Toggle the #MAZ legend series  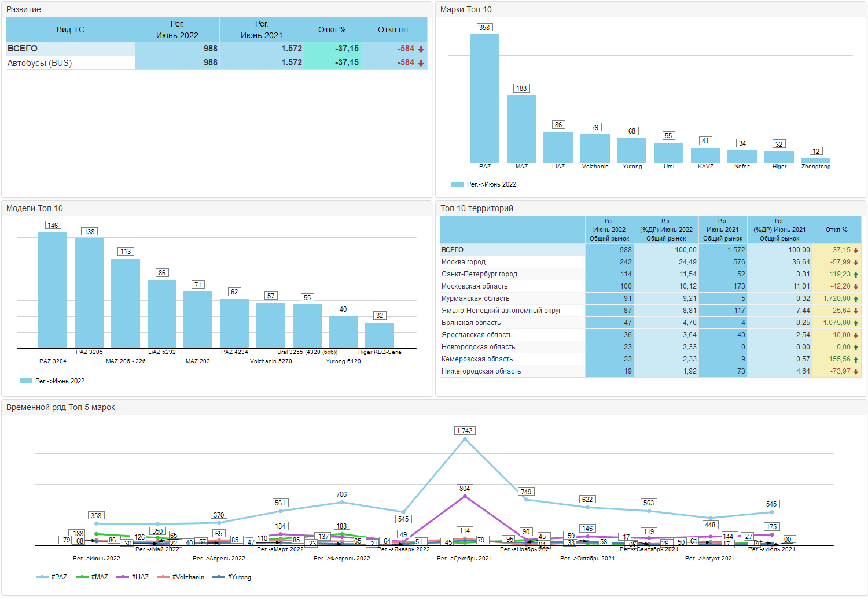tap(92, 577)
